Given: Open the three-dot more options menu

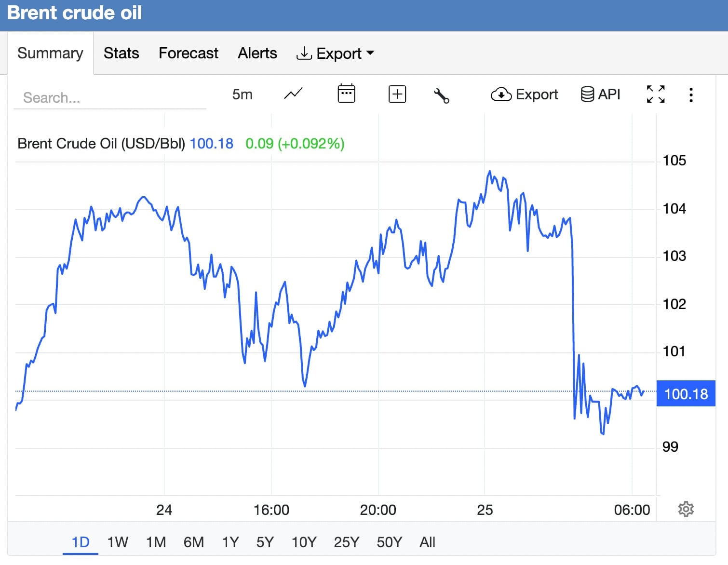Looking at the screenshot, I should pyautogui.click(x=691, y=95).
